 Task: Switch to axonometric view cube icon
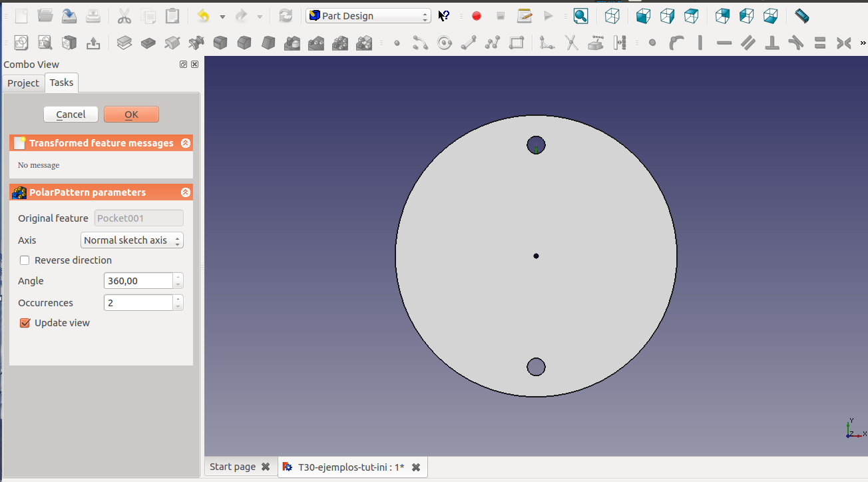612,16
